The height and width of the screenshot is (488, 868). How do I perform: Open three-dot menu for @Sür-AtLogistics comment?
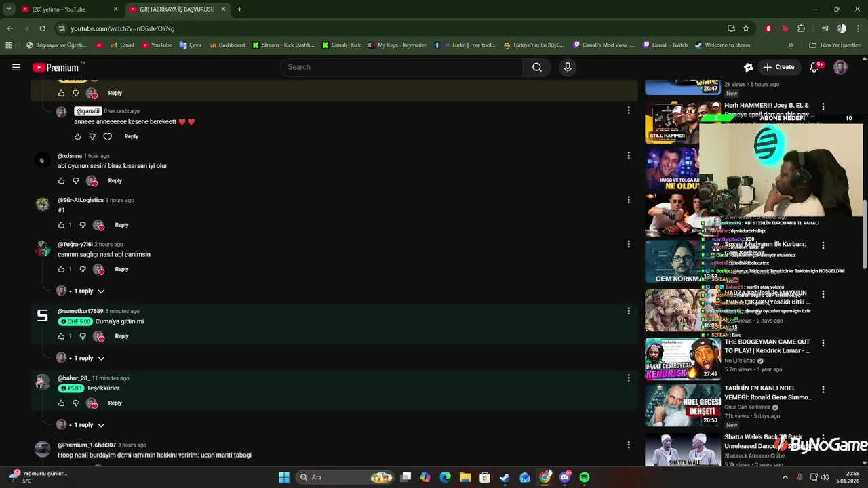[x=629, y=200]
